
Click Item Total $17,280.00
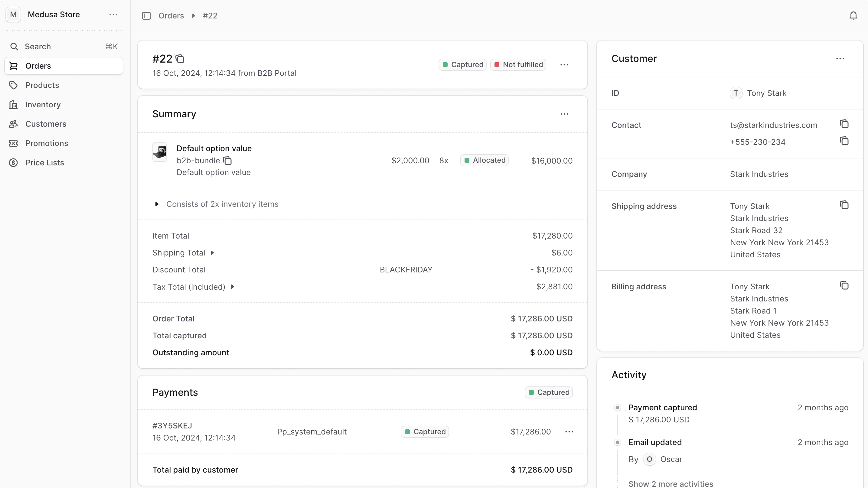(552, 236)
